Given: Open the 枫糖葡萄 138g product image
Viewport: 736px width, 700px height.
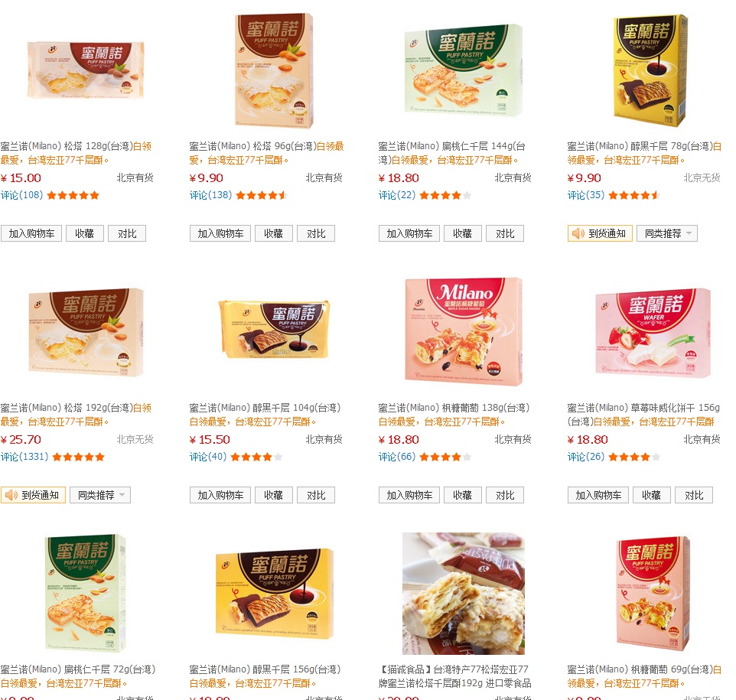Looking at the screenshot, I should 464,332.
